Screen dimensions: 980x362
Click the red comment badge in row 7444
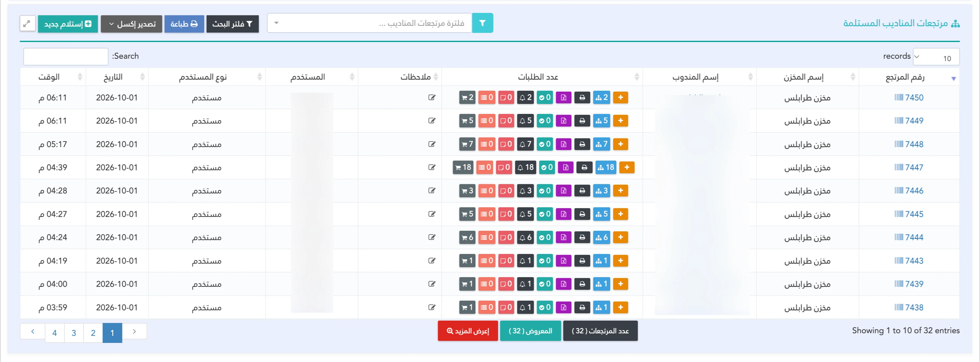(x=506, y=237)
